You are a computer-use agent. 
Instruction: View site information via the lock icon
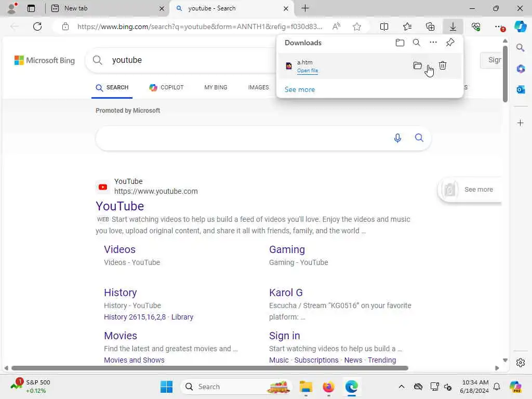65,26
